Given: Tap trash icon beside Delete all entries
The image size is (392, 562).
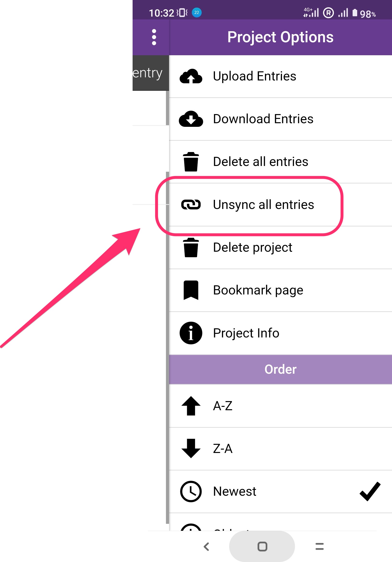Looking at the screenshot, I should coord(191,162).
